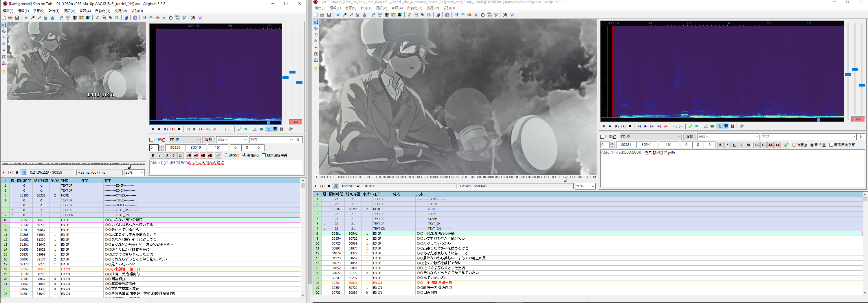
Task: Click commit changes green checkmark in left audio toolbar
Action: pos(239,129)
